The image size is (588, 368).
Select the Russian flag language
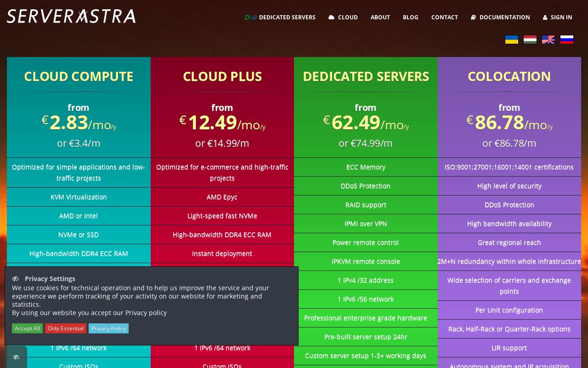[x=567, y=40]
